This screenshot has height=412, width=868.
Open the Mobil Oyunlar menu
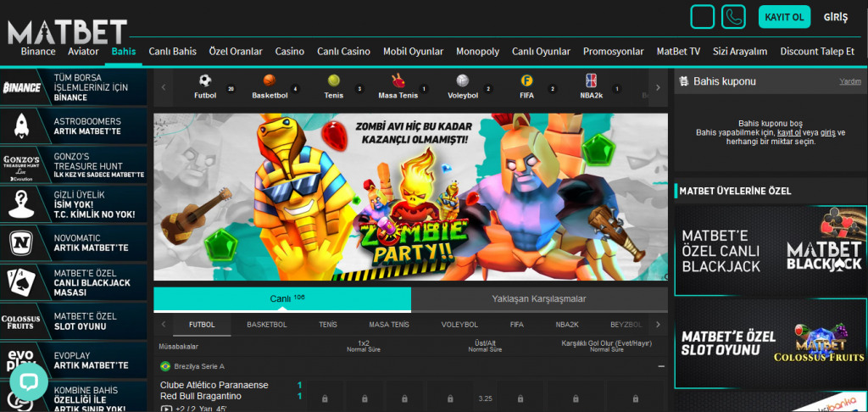point(413,52)
